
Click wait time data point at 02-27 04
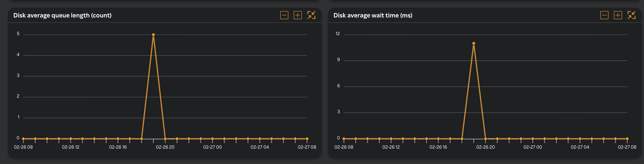tap(580, 139)
